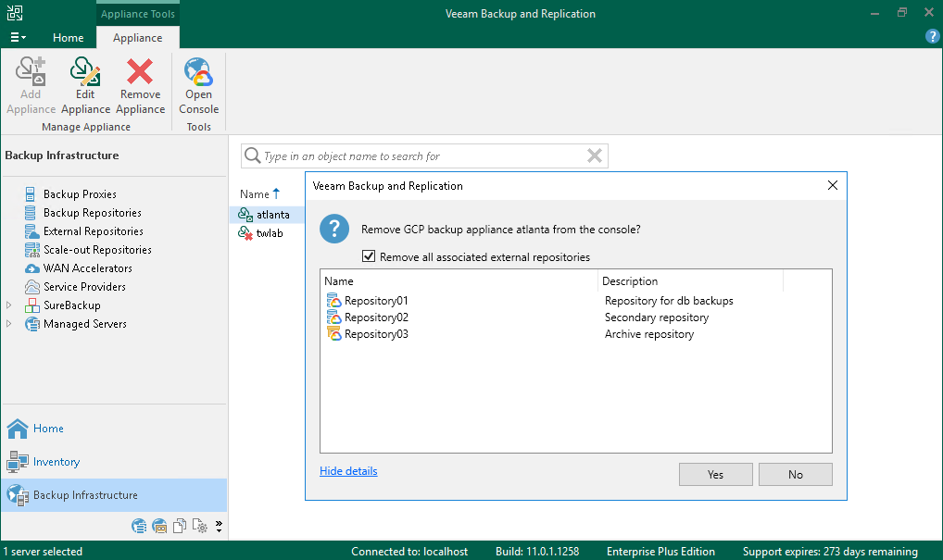Select SureBackup in the tree
Image resolution: width=943 pixels, height=560 pixels.
[x=72, y=305]
